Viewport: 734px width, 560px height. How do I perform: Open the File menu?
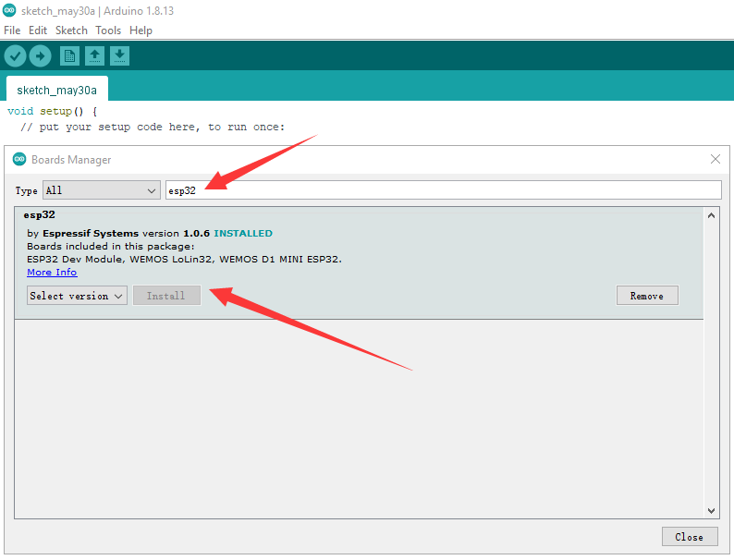[x=12, y=30]
